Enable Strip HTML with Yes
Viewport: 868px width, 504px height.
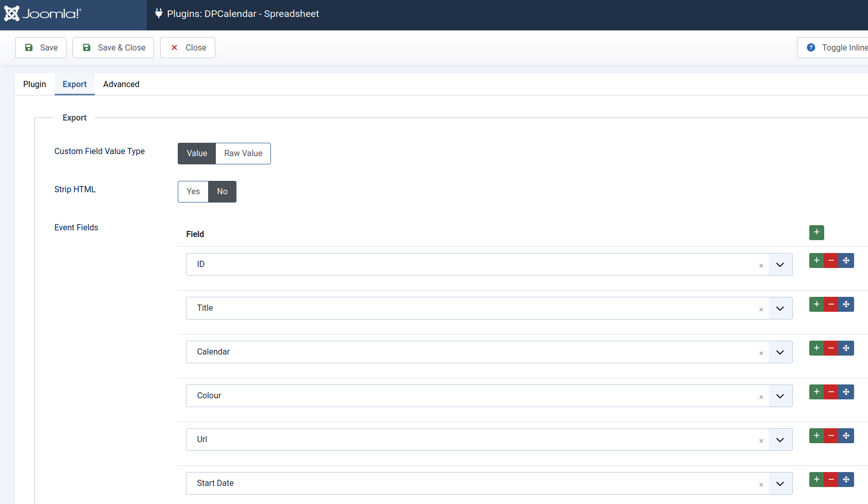click(193, 192)
